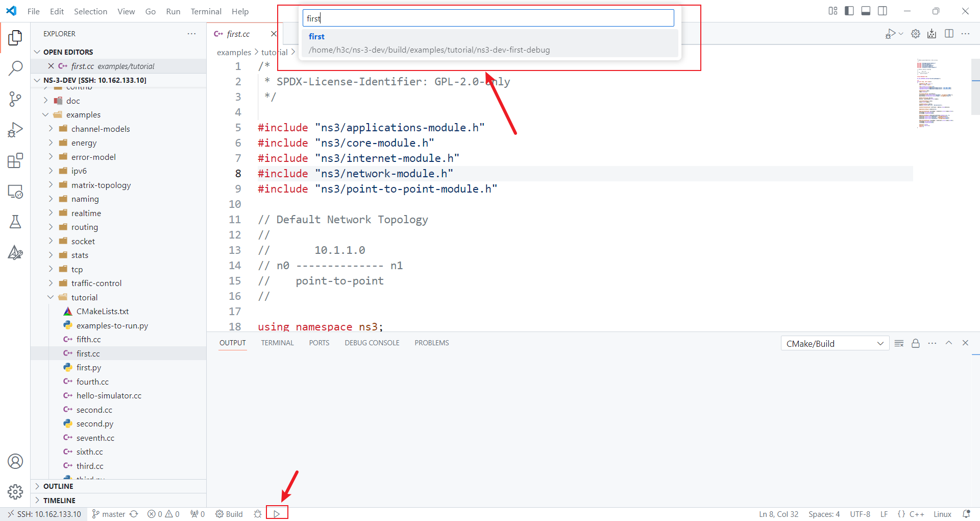Viewport: 980px width, 521px height.
Task: Click the CMake debug bug icon in status bar
Action: pos(258,514)
